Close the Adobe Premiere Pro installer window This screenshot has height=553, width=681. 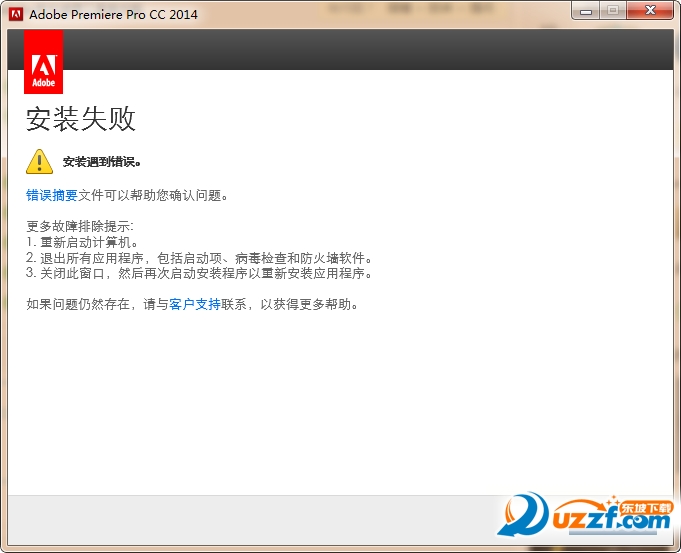(x=650, y=10)
